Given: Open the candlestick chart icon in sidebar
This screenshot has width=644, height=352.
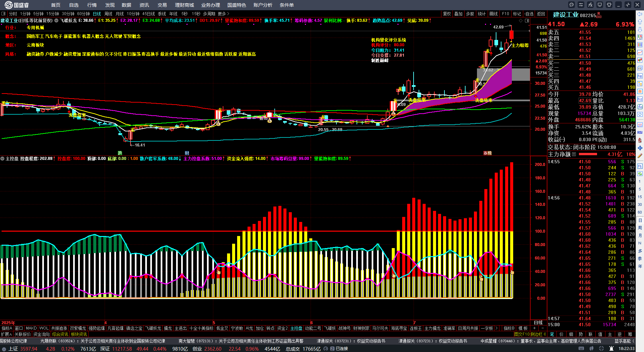Looking at the screenshot, I should pyautogui.click(x=640, y=60).
